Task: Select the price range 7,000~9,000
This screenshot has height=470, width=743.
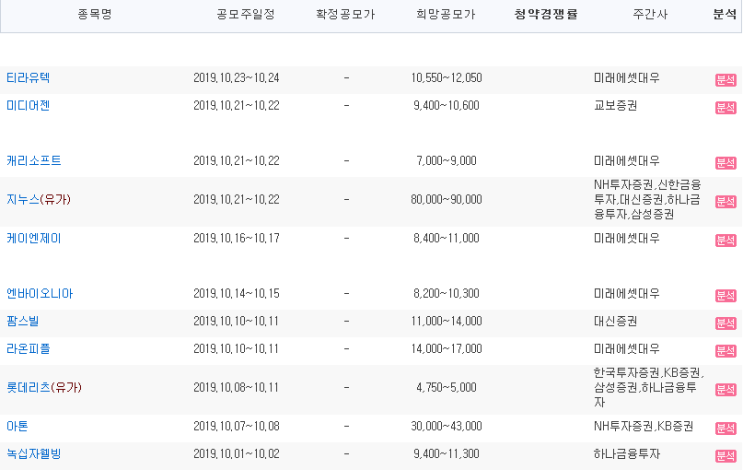Action: tap(446, 161)
